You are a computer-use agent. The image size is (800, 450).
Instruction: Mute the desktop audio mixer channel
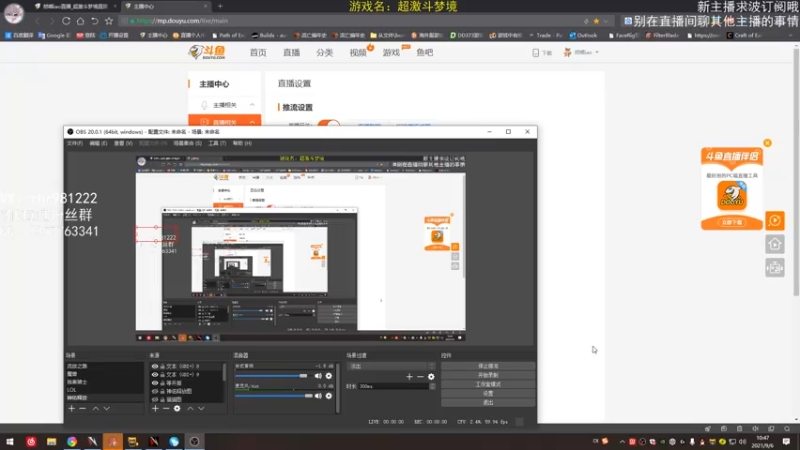(x=318, y=376)
